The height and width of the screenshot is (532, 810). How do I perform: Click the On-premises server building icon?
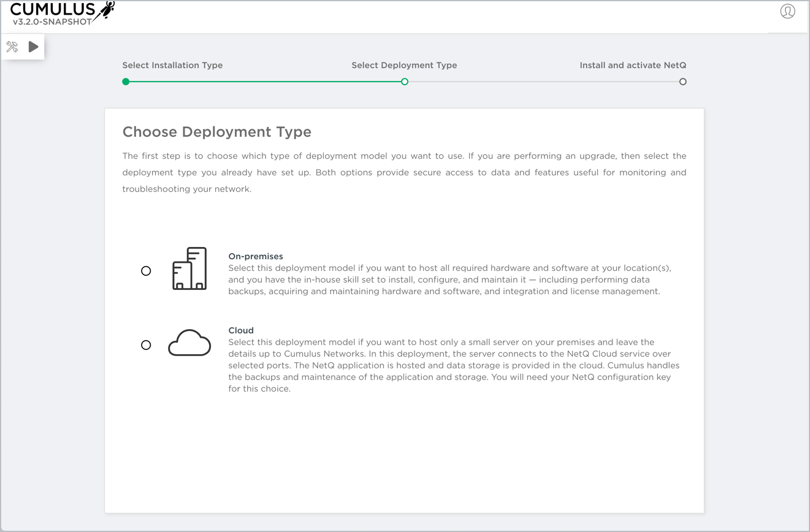(189, 268)
